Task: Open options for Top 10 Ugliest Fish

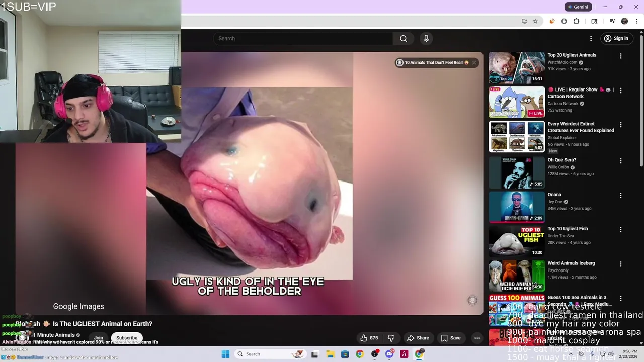Action: coord(621,229)
